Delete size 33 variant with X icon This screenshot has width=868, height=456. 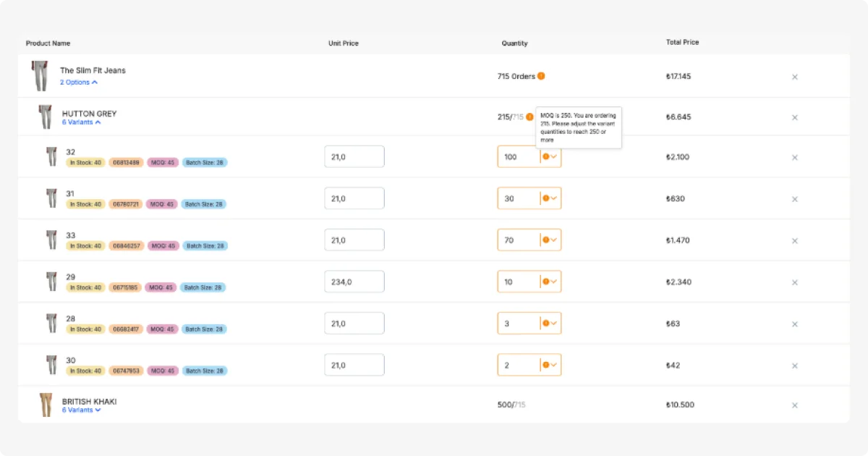pyautogui.click(x=795, y=240)
